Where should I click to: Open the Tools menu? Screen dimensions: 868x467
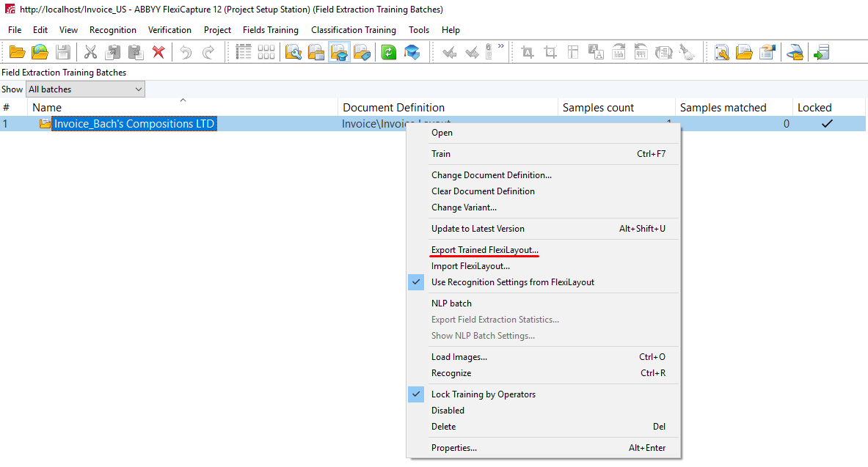[419, 30]
